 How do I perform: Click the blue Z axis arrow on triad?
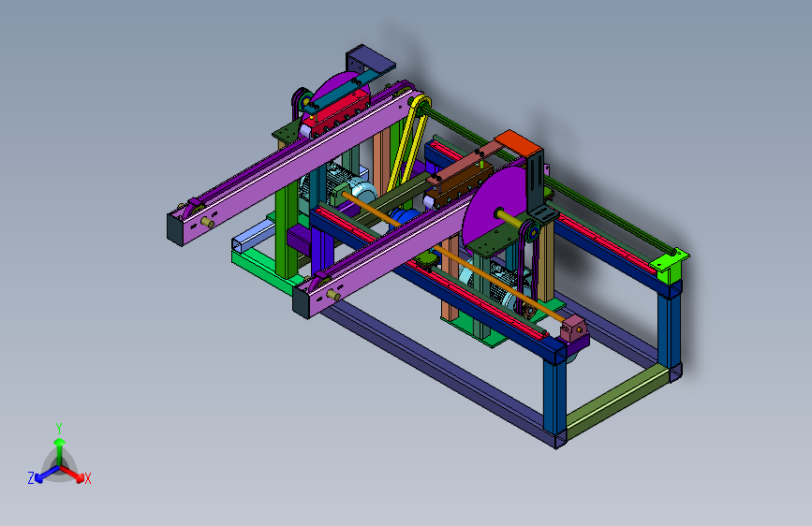(x=47, y=475)
